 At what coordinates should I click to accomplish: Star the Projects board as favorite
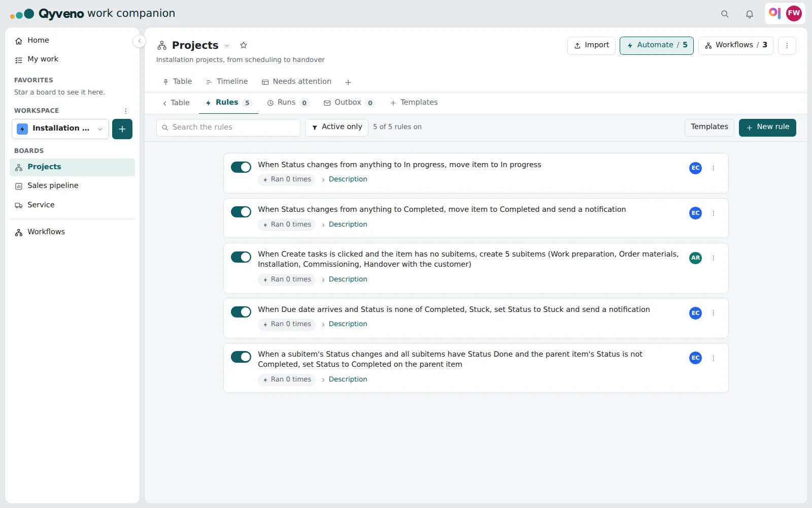coord(244,45)
